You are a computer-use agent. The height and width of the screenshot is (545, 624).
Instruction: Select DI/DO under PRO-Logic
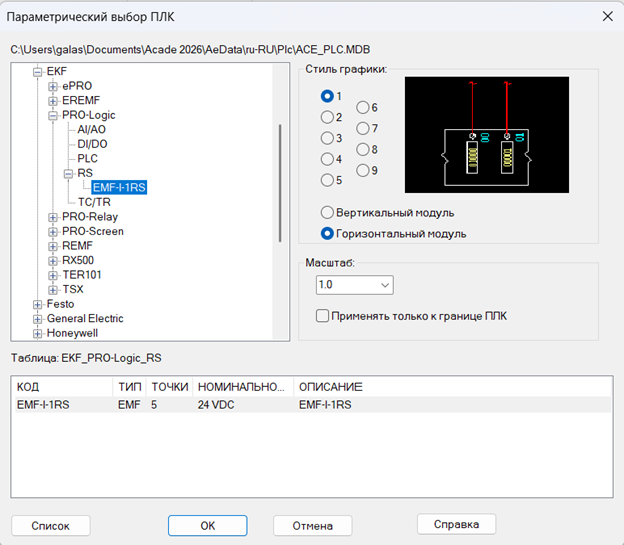click(92, 144)
